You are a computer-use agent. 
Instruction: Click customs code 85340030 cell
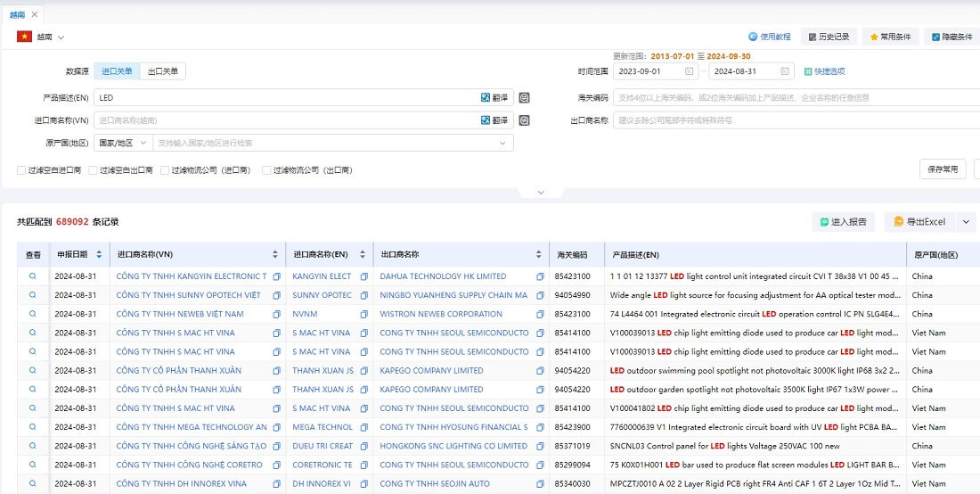(x=573, y=483)
